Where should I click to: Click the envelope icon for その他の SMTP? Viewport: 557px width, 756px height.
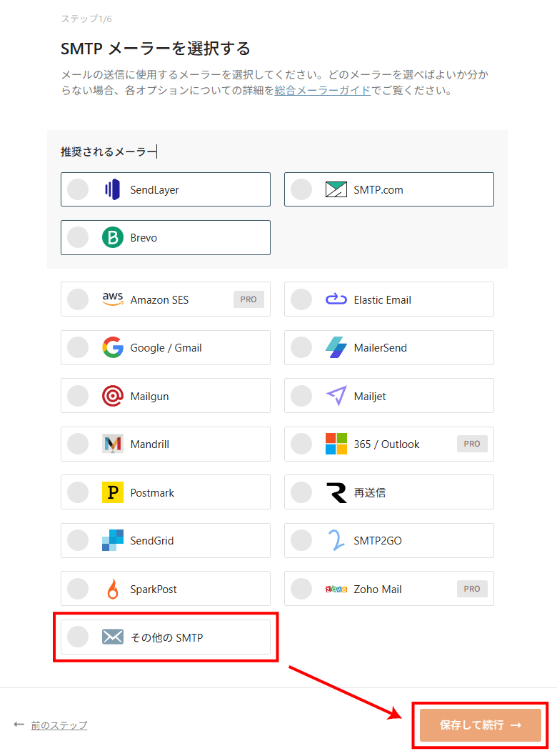tap(113, 637)
